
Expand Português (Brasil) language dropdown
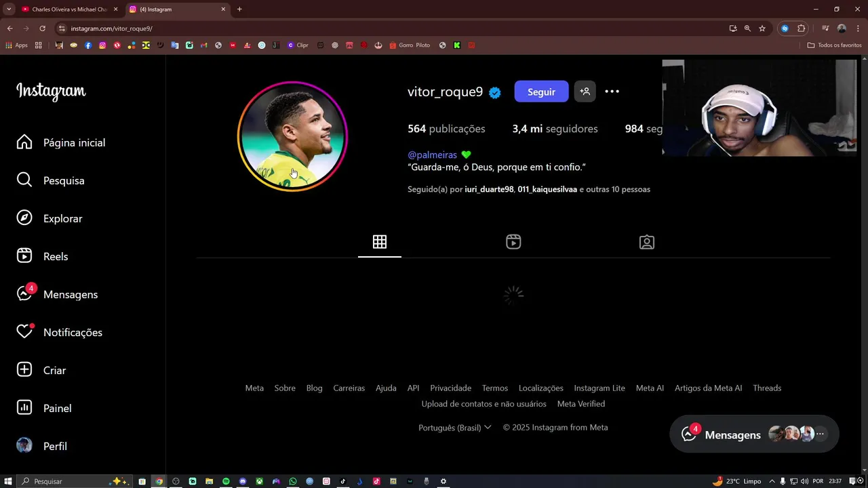pyautogui.click(x=454, y=428)
